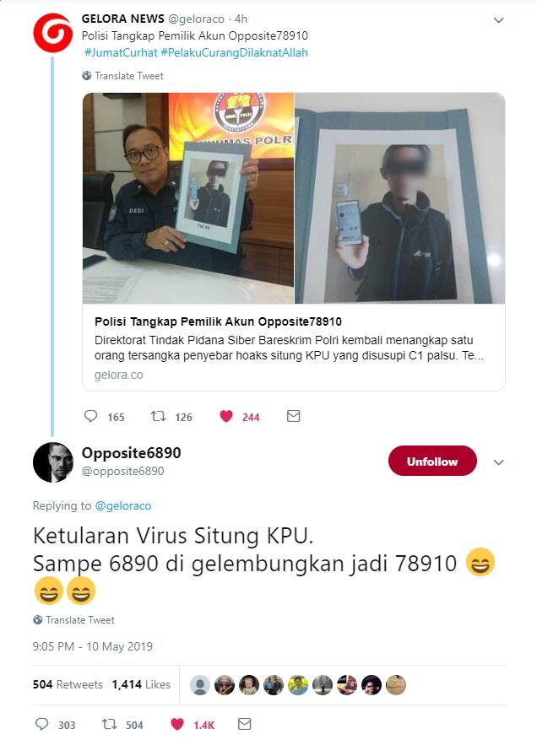The height and width of the screenshot is (756, 537).
Task: Open the Gelora News red swirl avatar
Action: (52, 33)
